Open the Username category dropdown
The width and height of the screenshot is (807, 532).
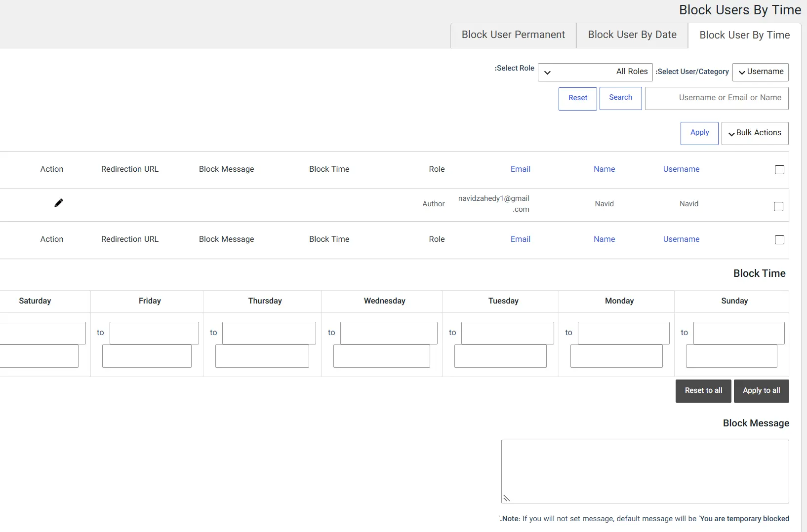761,72
